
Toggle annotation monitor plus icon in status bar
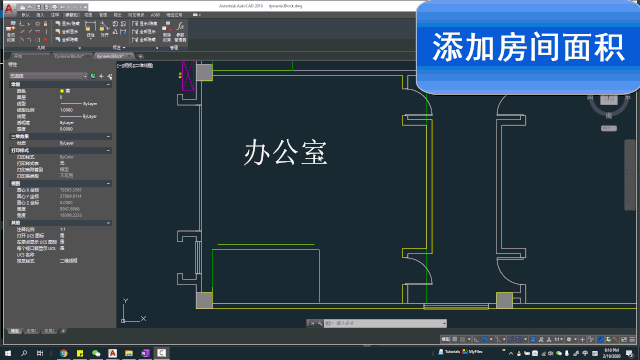(x=582, y=339)
